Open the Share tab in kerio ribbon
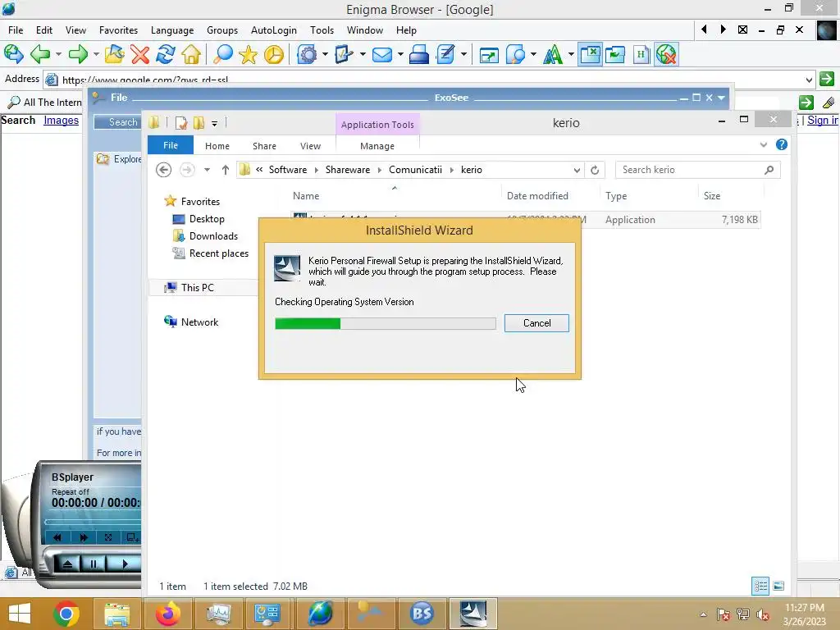The width and height of the screenshot is (840, 630). tap(265, 146)
